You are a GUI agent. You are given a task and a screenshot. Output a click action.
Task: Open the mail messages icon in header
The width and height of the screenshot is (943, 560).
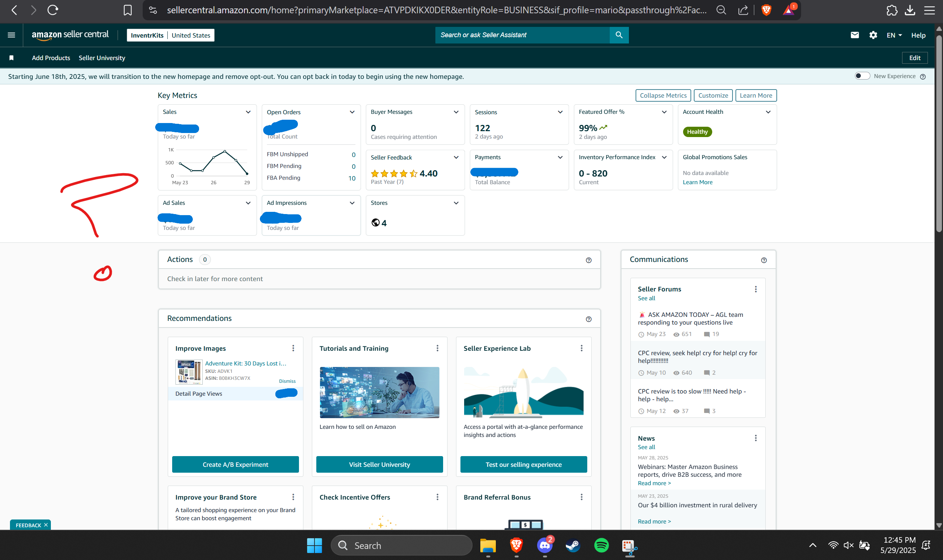855,35
